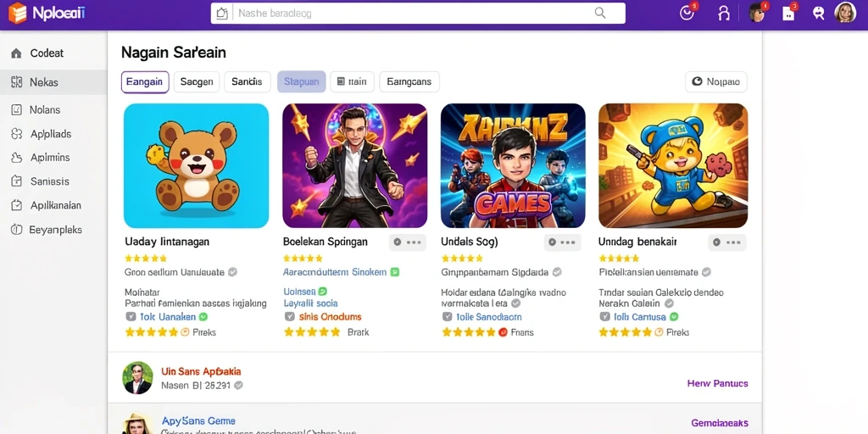Open more options for Unndag benakair

727,242
